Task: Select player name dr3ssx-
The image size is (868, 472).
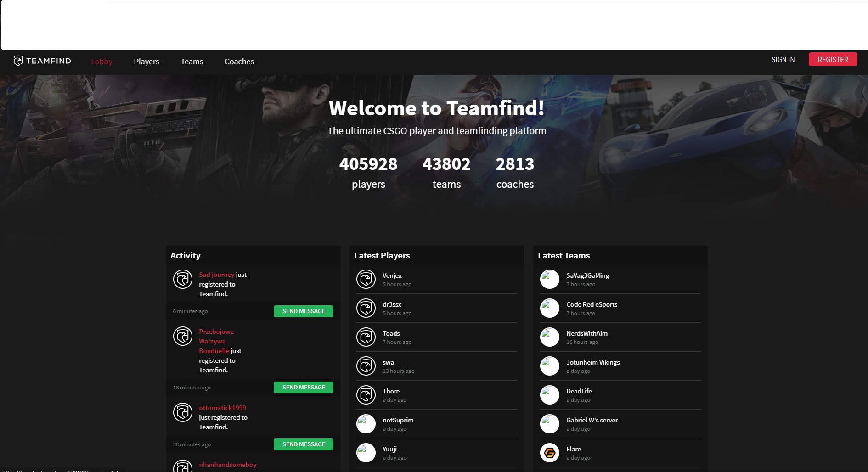Action: [x=393, y=304]
